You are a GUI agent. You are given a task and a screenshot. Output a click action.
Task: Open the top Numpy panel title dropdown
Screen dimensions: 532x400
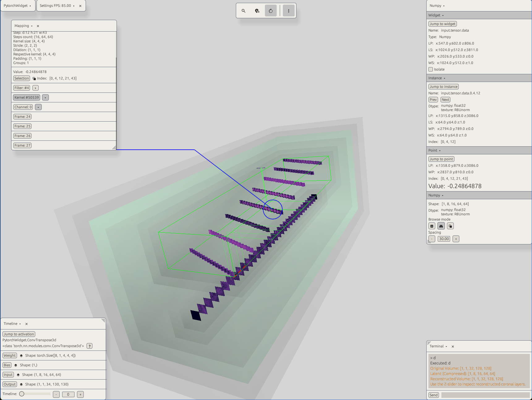[x=437, y=6]
